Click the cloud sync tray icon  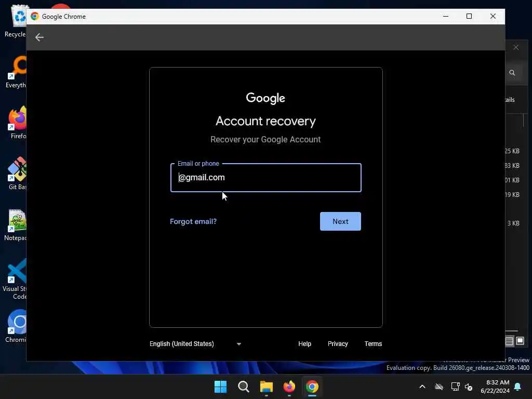pyautogui.click(x=438, y=387)
